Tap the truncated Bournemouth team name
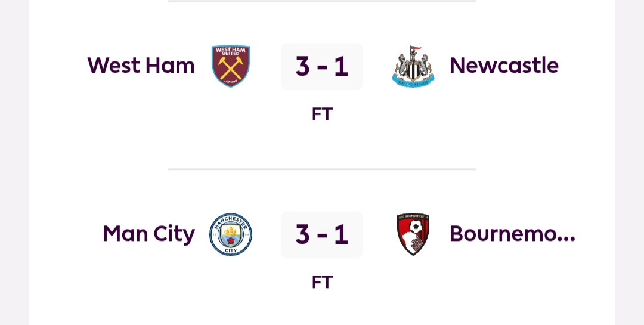The width and height of the screenshot is (644, 325). [x=512, y=234]
